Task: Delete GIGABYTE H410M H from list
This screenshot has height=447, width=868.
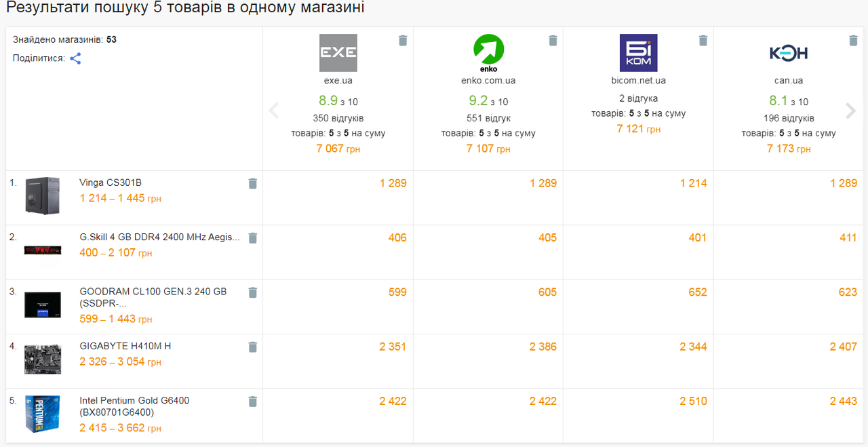Action: coord(253,347)
